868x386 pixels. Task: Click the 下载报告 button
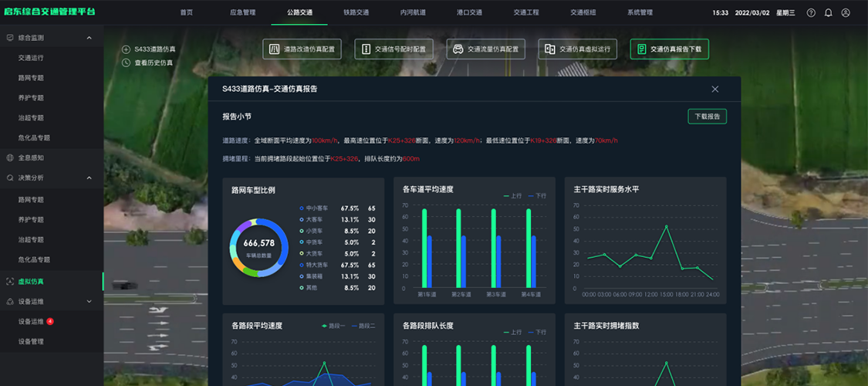click(x=707, y=117)
